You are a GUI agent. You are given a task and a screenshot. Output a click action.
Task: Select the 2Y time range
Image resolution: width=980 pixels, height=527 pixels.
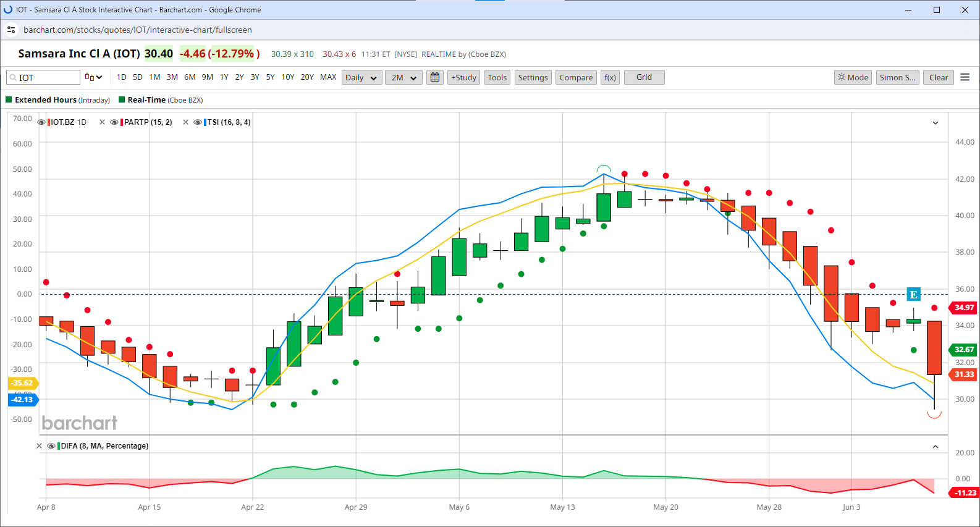[240, 77]
